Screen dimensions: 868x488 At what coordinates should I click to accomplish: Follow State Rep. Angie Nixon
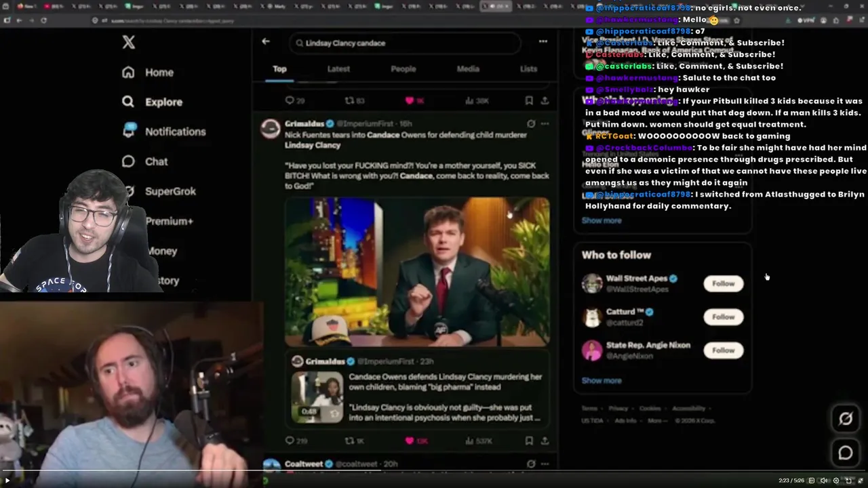pyautogui.click(x=723, y=350)
